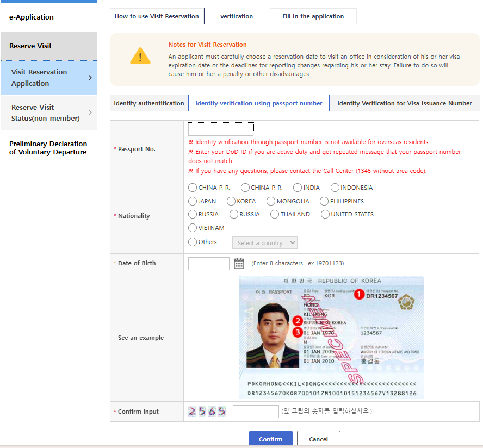The image size is (483, 448).
Task: Select UNITED STATES radio button
Action: click(325, 214)
